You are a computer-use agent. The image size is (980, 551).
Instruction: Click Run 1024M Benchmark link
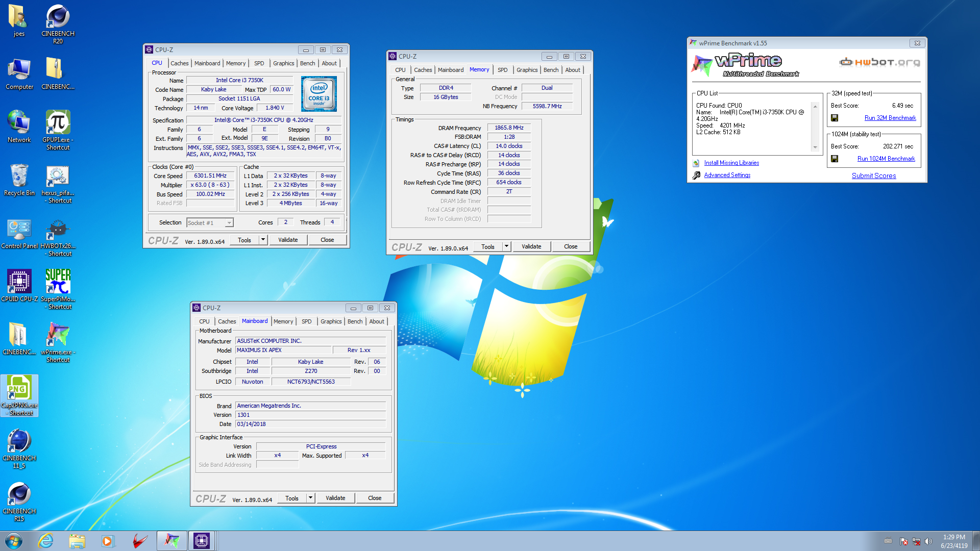click(x=886, y=159)
